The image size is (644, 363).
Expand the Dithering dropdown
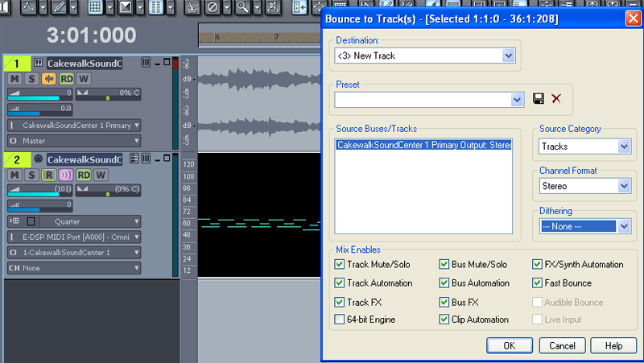[625, 227]
